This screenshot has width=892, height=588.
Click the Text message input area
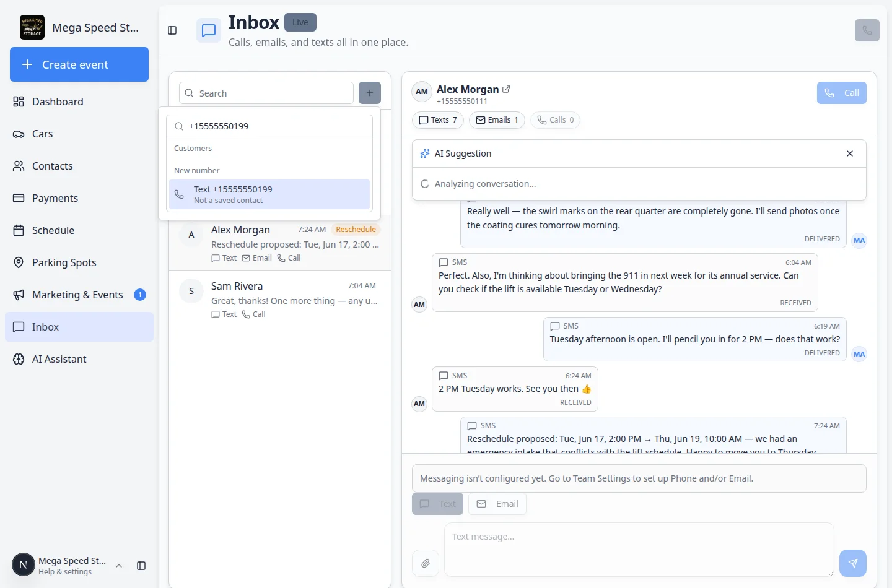(x=639, y=550)
